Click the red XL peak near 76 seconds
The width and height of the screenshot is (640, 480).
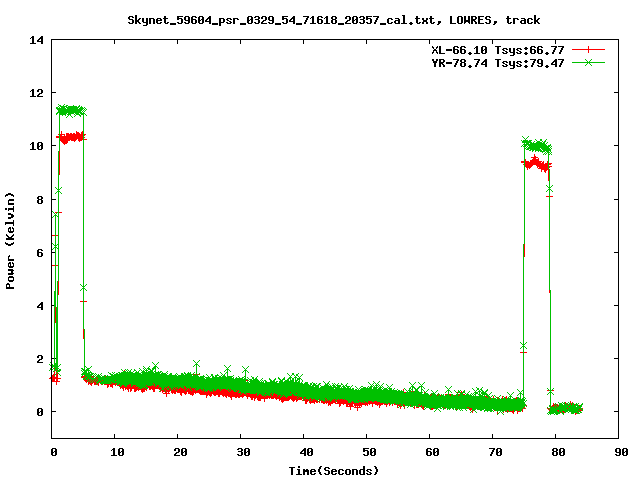(537, 164)
